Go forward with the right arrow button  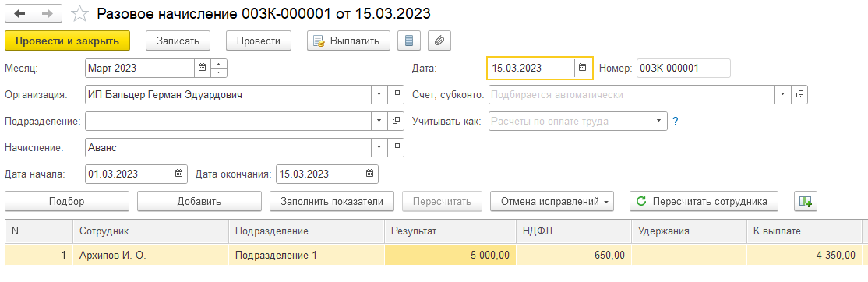tap(48, 13)
